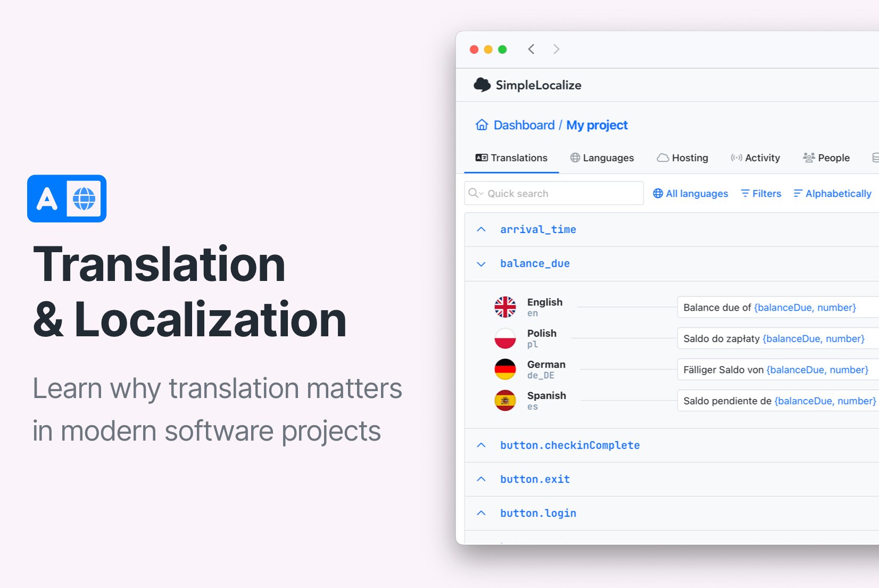Click the SimpleLocalize brand name
The width and height of the screenshot is (879, 588).
coord(538,85)
